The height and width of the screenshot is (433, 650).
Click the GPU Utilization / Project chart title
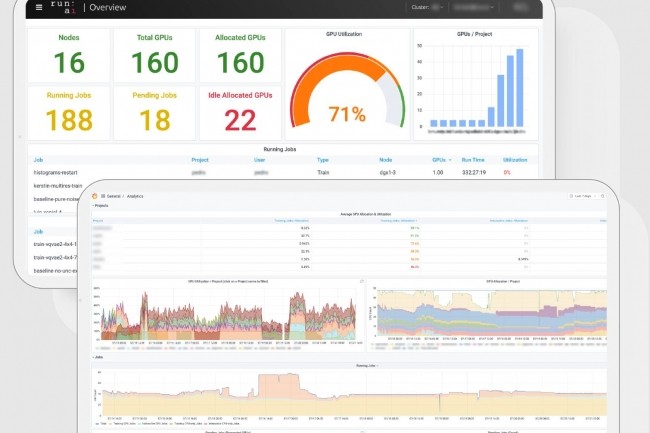[x=228, y=281]
